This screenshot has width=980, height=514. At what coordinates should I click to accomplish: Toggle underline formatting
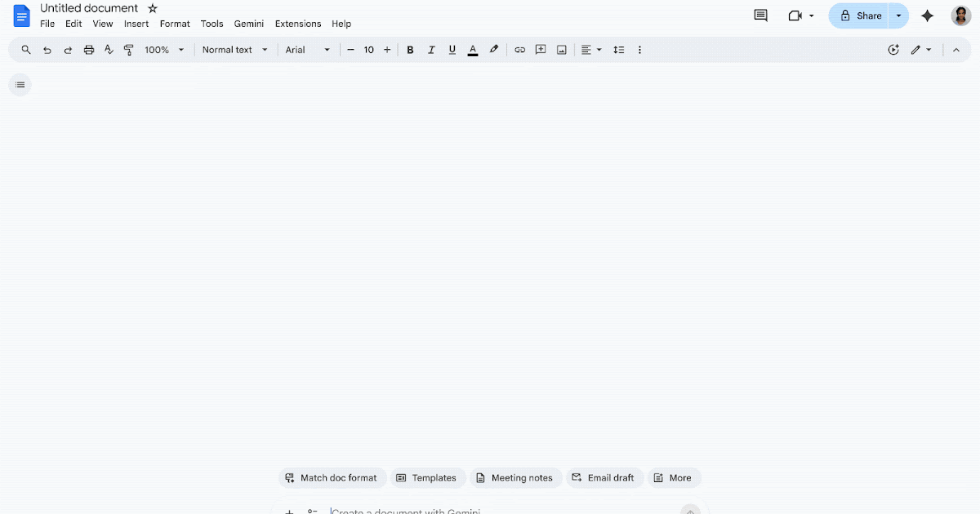click(452, 50)
